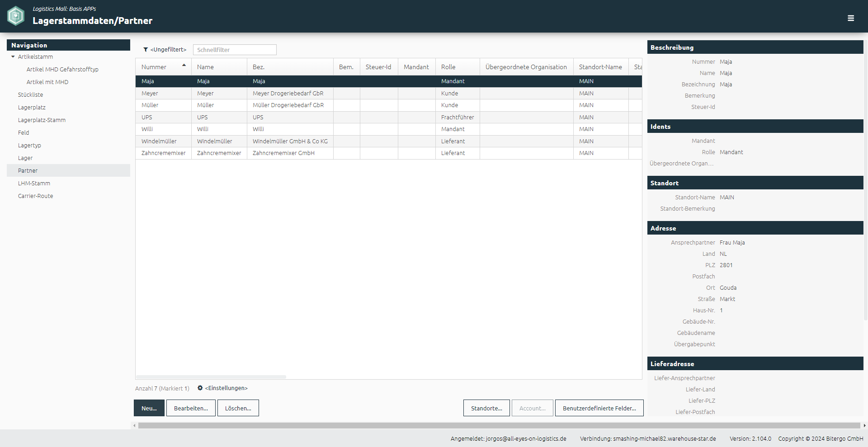Click the Account... button
868x447 pixels.
pos(533,408)
